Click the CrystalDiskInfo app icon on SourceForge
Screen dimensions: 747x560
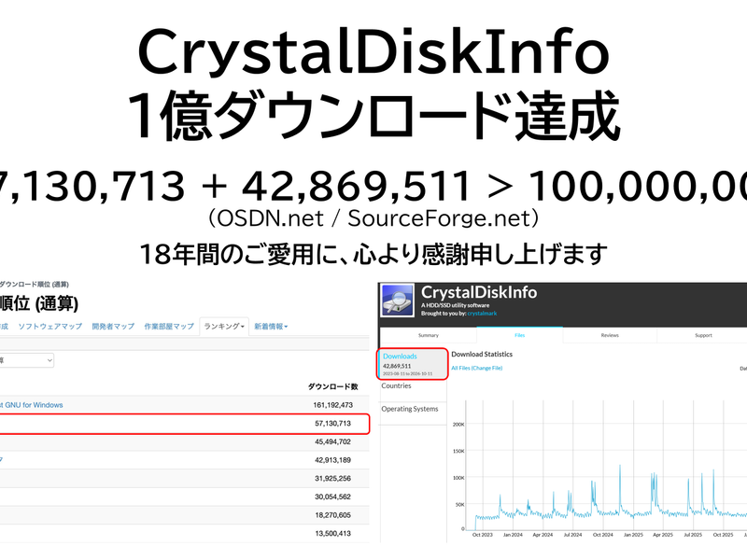pyautogui.click(x=398, y=300)
